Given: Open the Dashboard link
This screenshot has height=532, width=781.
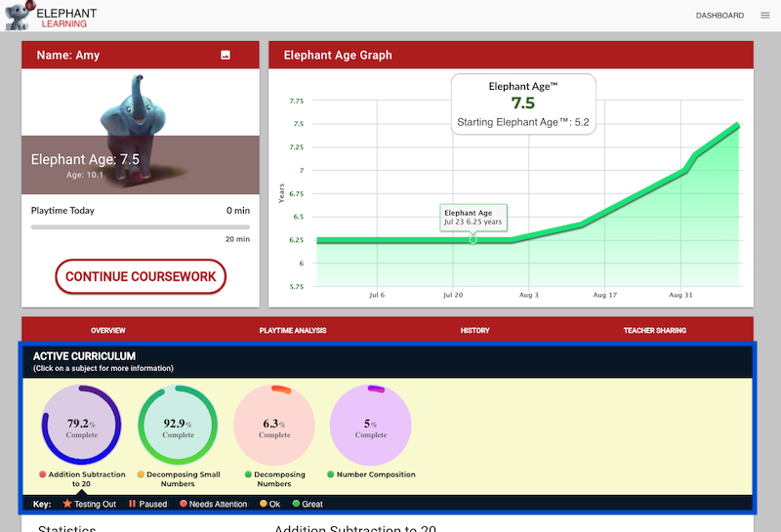Looking at the screenshot, I should click(x=719, y=16).
